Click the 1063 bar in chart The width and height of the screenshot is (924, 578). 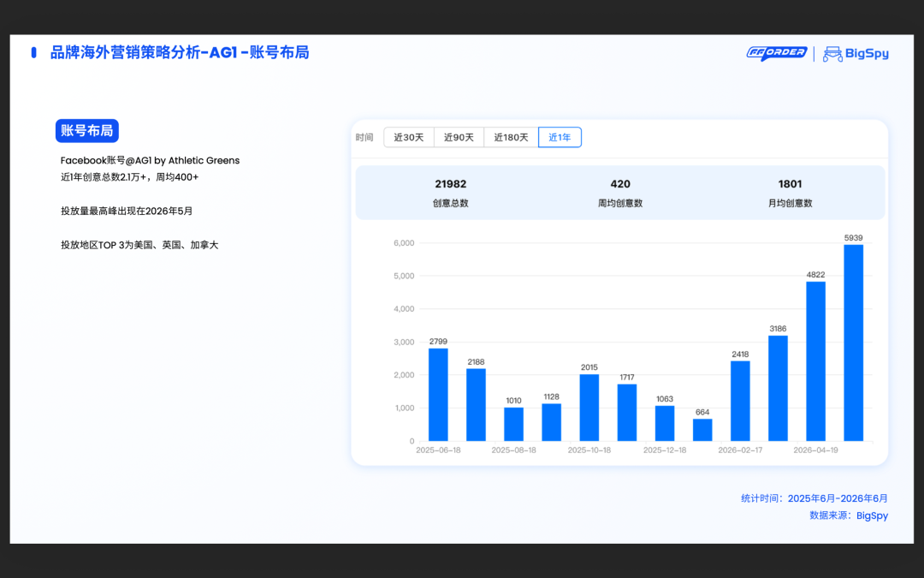click(x=665, y=424)
